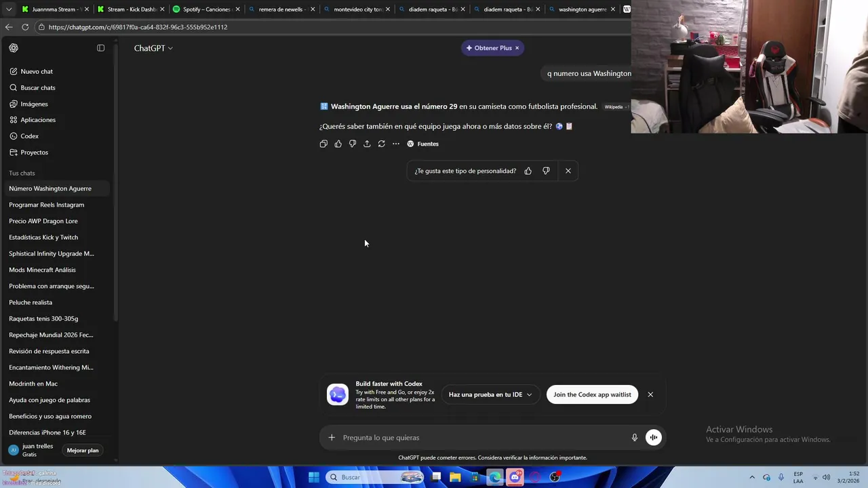The width and height of the screenshot is (868, 488).
Task: Click Join the Codex app waitlist
Action: 592,394
